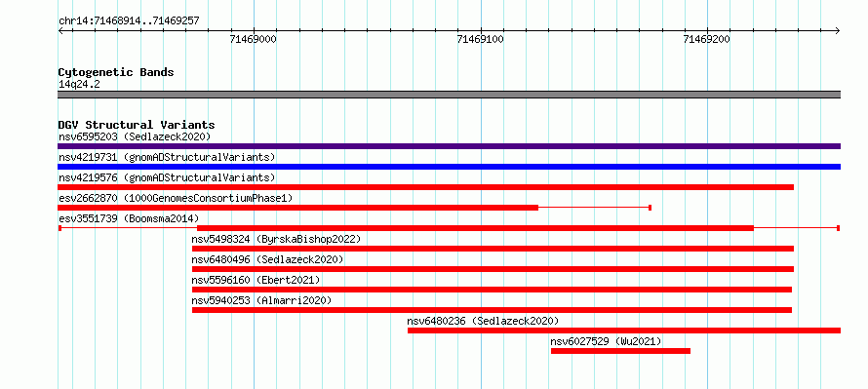The width and height of the screenshot is (868, 389).
Task: Select the red nsv6480236 variant bar
Action: pyautogui.click(x=624, y=331)
